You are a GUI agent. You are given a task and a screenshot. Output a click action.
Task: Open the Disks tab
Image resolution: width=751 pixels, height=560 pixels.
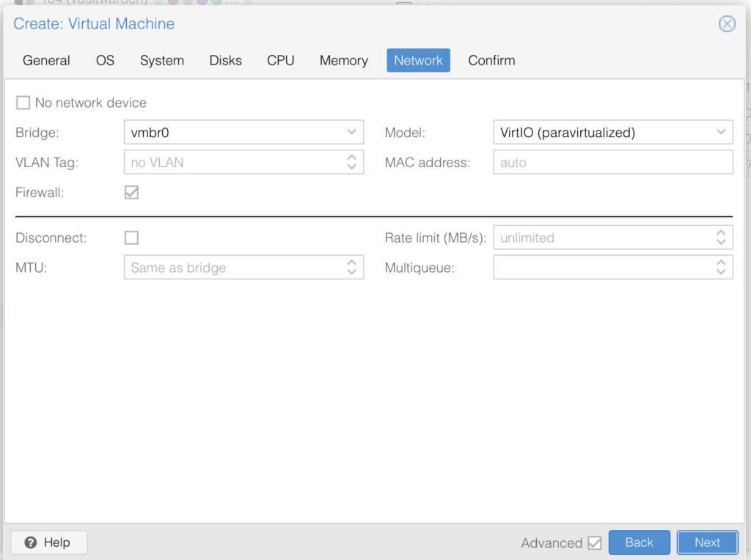click(225, 61)
